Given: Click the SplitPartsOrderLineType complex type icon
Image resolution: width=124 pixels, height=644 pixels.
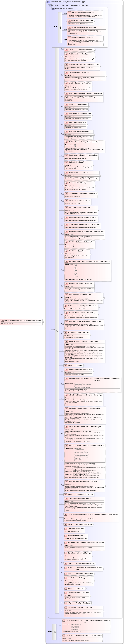Looking at the screenshot, I should (48, 2).
